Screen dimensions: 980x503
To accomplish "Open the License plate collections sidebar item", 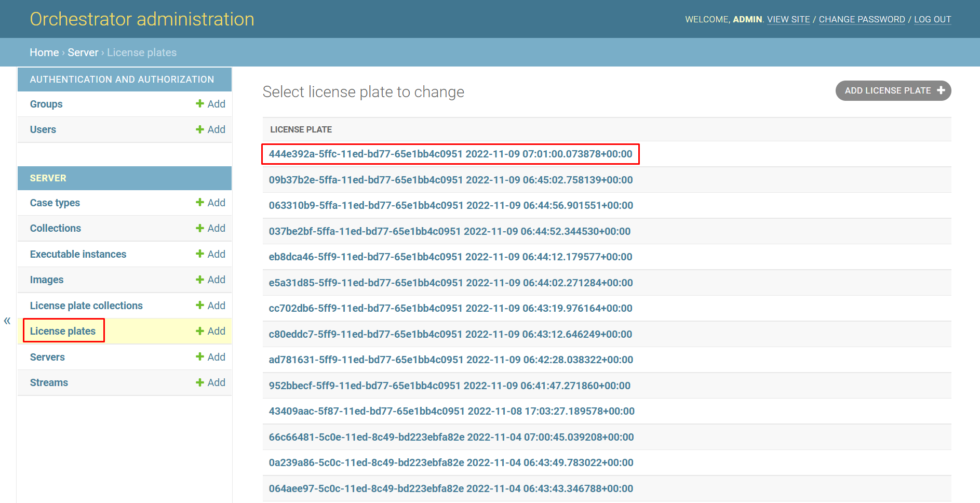I will pyautogui.click(x=86, y=306).
